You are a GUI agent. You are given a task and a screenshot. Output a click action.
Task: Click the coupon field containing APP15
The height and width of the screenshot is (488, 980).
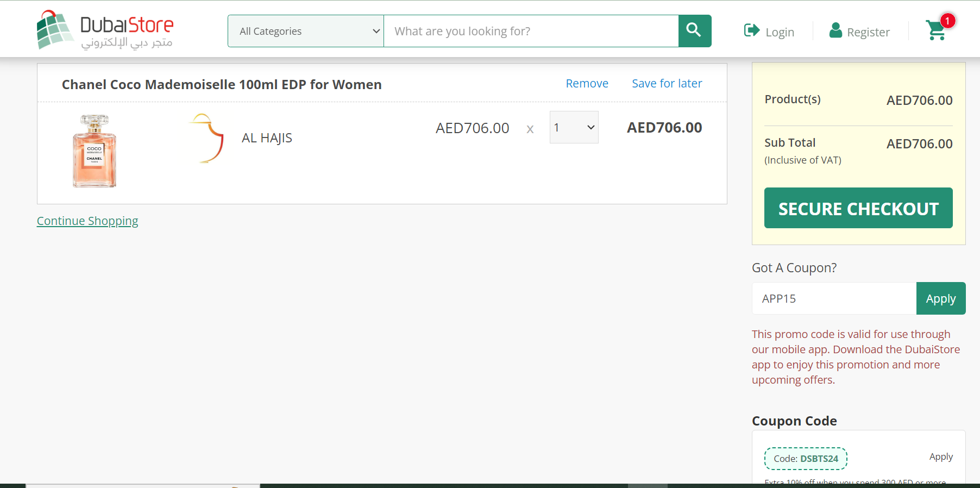click(x=834, y=298)
